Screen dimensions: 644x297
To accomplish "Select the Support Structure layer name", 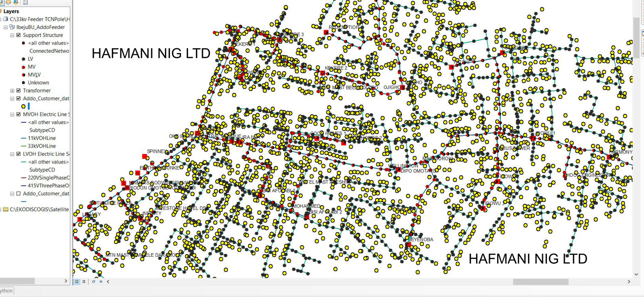I will 43,35.
